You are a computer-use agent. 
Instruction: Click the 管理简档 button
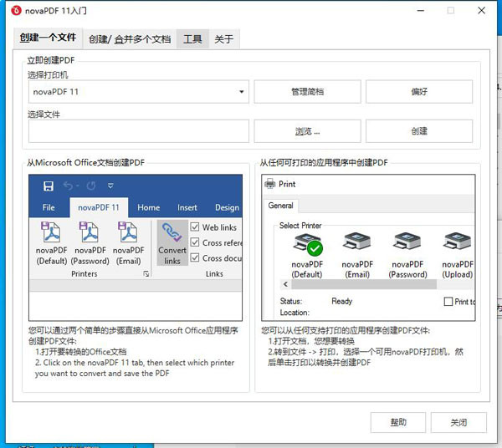[307, 91]
